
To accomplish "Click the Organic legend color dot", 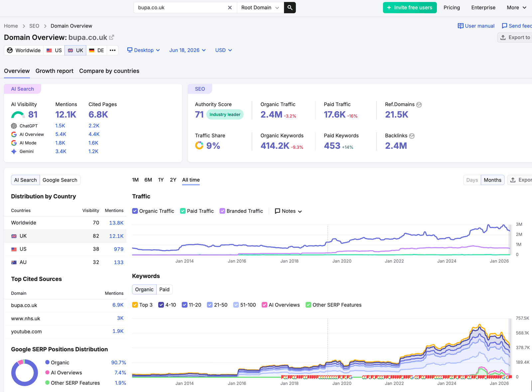I will [48, 362].
